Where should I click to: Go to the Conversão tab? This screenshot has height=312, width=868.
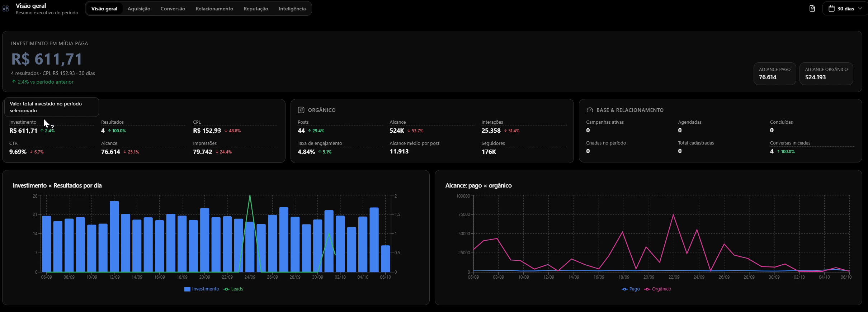[173, 9]
